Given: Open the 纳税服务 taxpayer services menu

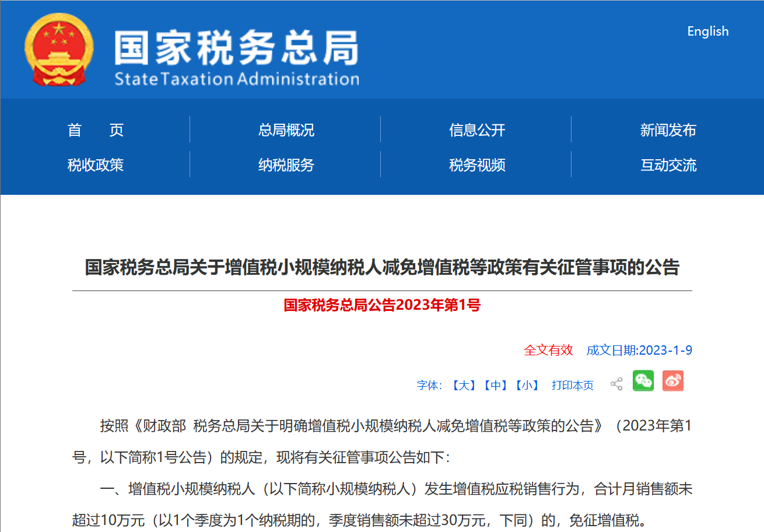Looking at the screenshot, I should click(x=286, y=165).
